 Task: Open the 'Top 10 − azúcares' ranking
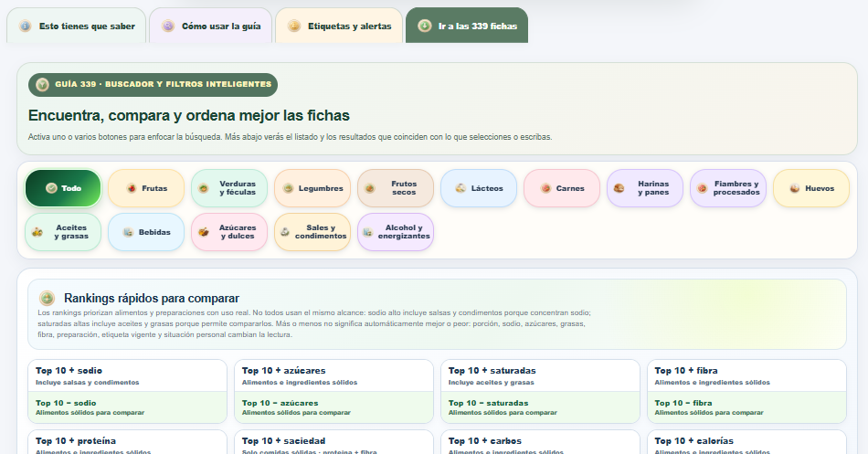tap(333, 407)
